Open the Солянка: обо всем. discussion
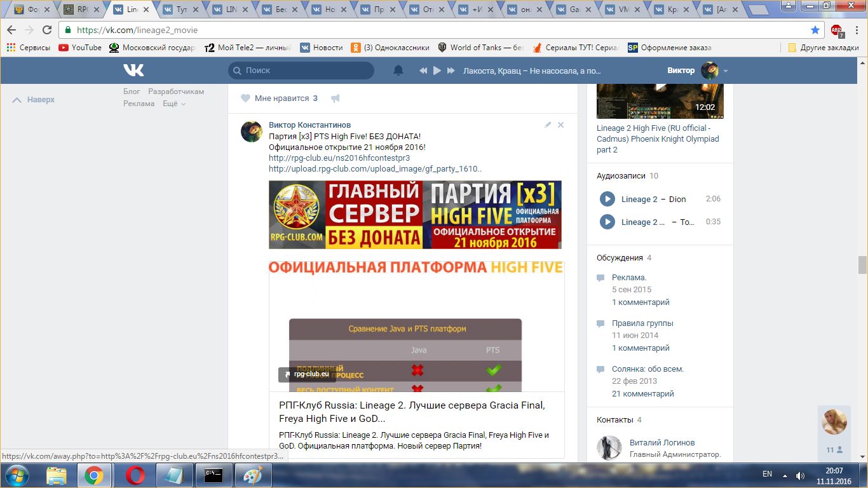This screenshot has height=488, width=868. pyautogui.click(x=648, y=369)
